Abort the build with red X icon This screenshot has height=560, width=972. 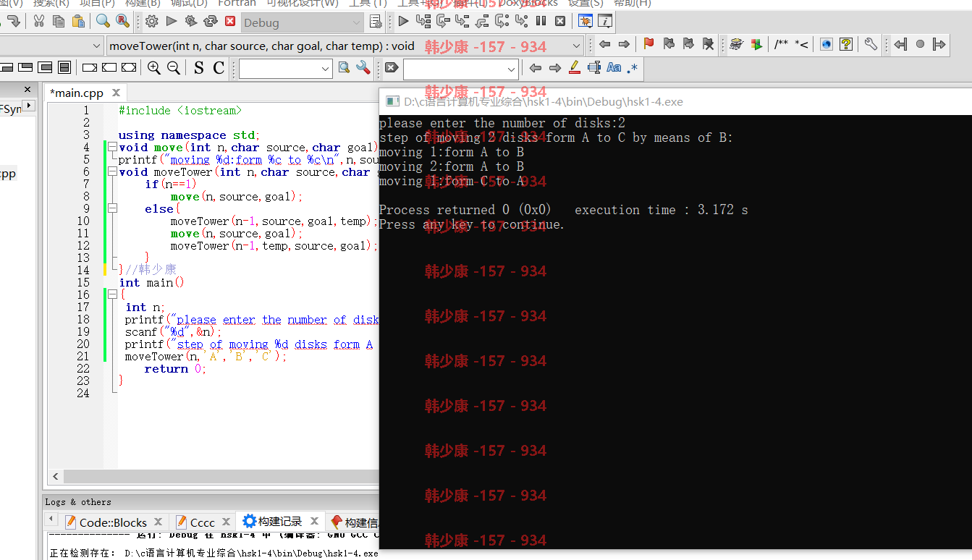(230, 21)
